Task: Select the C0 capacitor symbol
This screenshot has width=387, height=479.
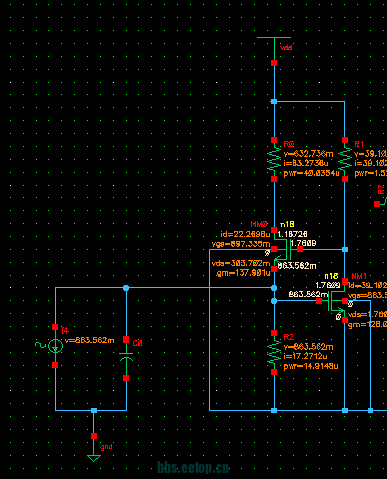Action: point(126,359)
